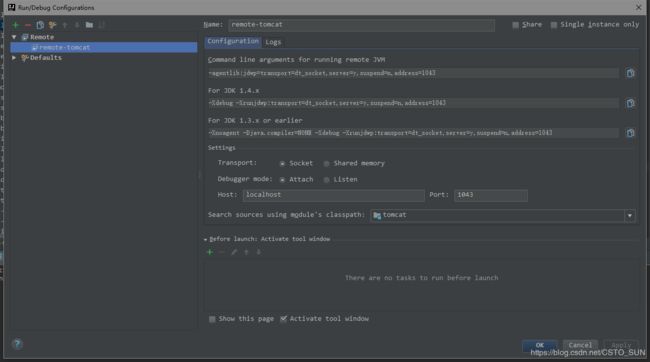Add a new configuration with the green plus

[x=15, y=25]
